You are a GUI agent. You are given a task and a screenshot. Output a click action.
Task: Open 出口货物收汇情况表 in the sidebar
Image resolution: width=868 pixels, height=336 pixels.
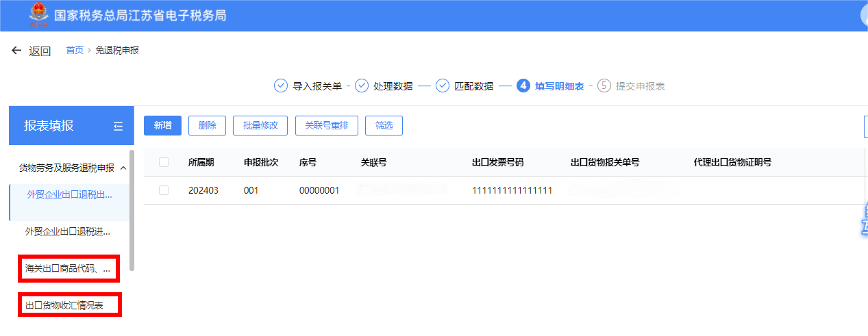click(65, 305)
